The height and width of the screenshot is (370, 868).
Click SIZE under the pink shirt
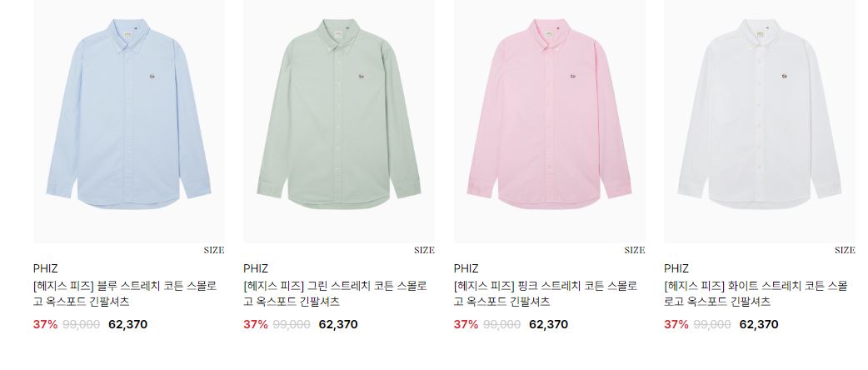point(635,250)
